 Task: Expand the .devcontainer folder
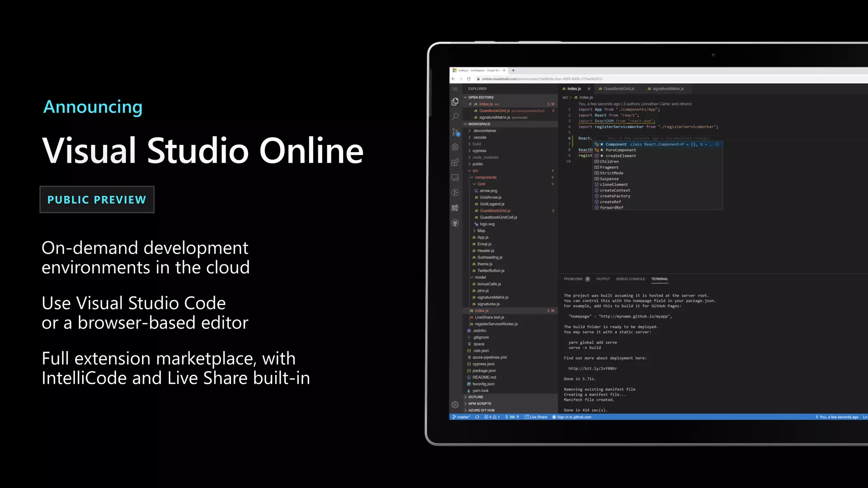point(484,131)
